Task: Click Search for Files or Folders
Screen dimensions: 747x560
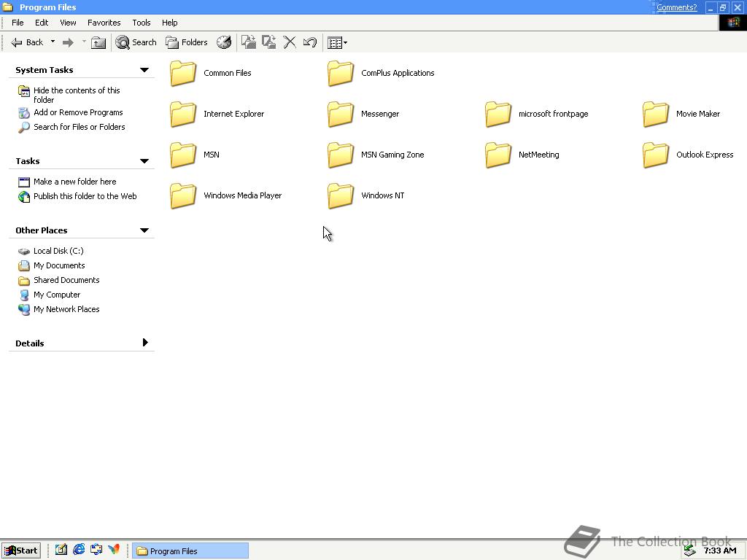Action: pyautogui.click(x=71, y=127)
